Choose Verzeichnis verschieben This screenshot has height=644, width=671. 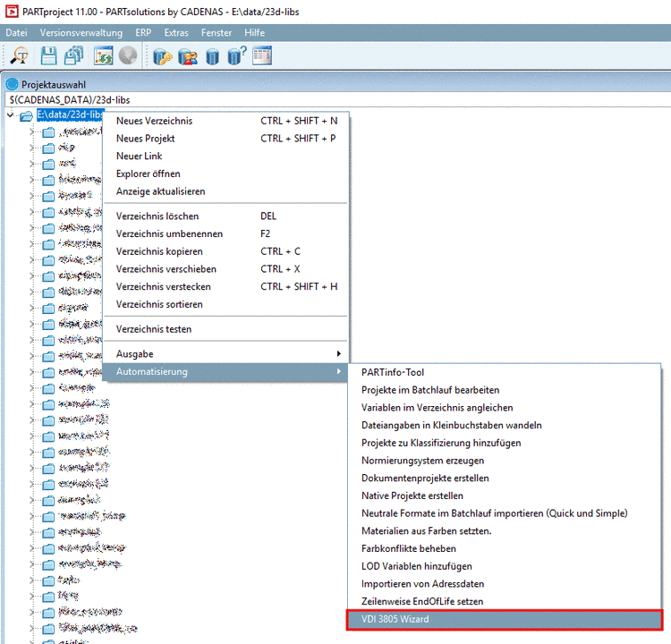(x=226, y=268)
